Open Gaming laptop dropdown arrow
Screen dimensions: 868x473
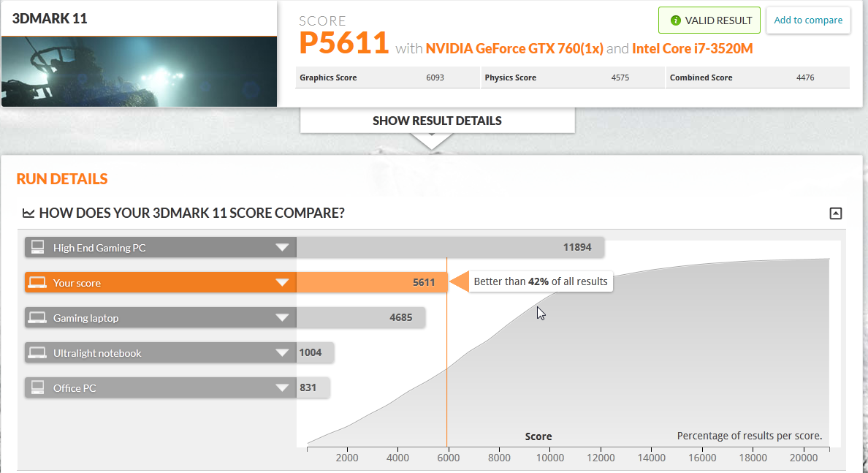pos(282,318)
